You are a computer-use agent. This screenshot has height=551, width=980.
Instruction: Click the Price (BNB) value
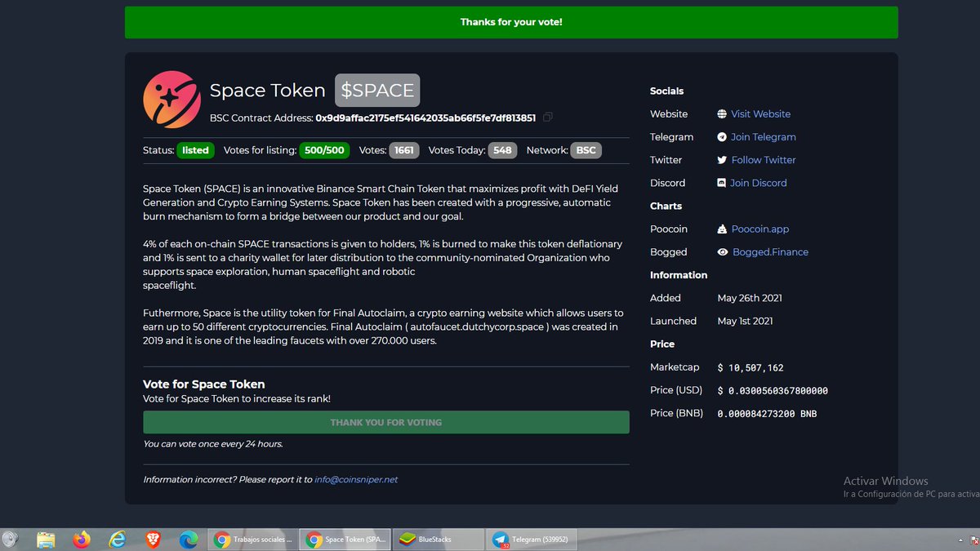767,414
